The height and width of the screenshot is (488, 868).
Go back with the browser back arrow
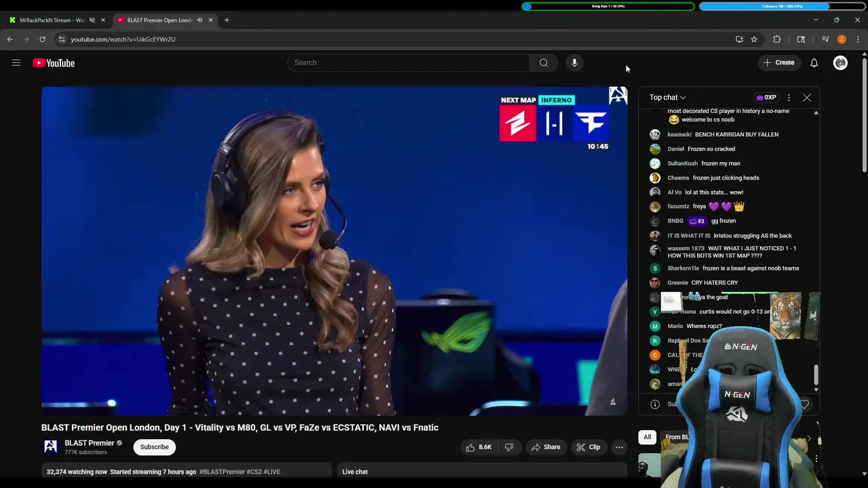click(x=10, y=39)
